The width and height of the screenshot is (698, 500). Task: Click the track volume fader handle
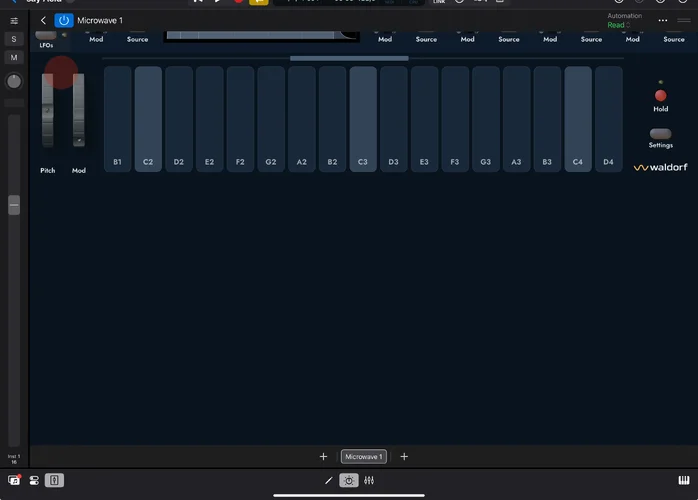point(14,205)
